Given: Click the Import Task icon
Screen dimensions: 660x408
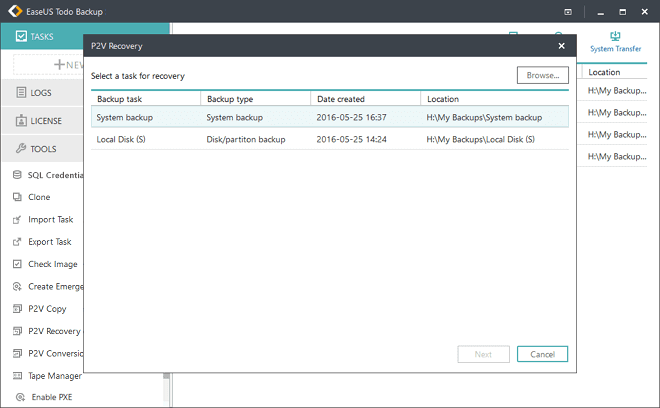Looking at the screenshot, I should click(x=18, y=220).
